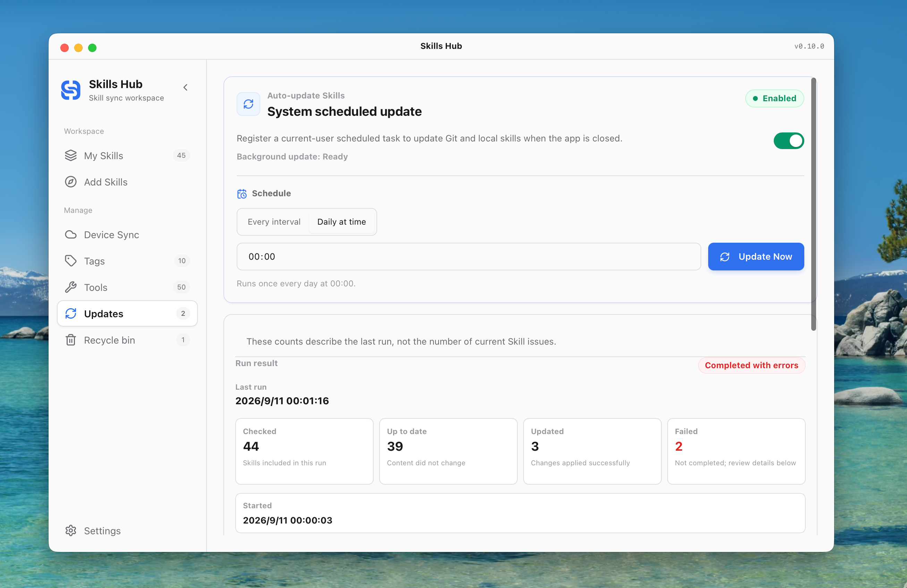Open the My Skills section
The width and height of the screenshot is (907, 588).
click(x=127, y=155)
